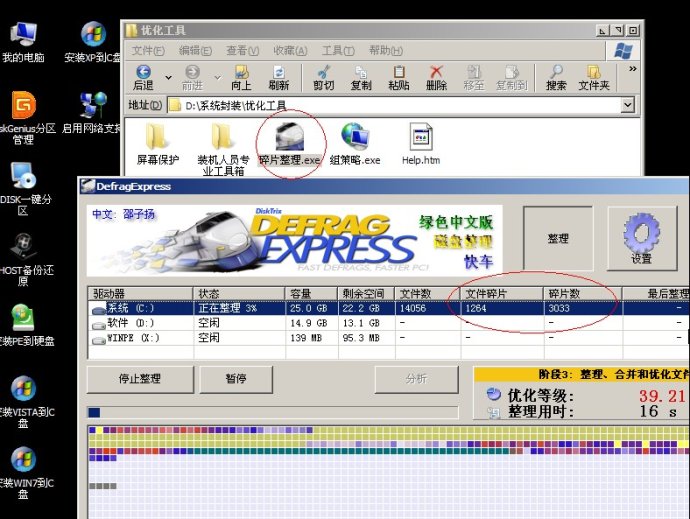Open 我的电脑 desktop icon

[x=23, y=42]
